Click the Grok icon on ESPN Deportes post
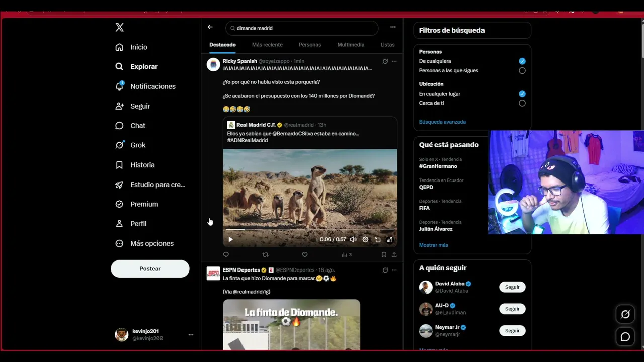The image size is (644, 362). coord(385,270)
